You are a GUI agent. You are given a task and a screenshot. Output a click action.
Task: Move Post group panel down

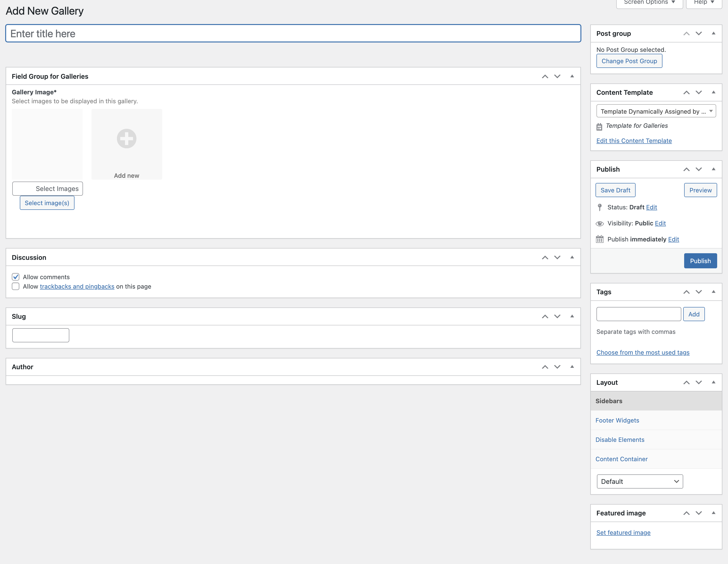699,33
